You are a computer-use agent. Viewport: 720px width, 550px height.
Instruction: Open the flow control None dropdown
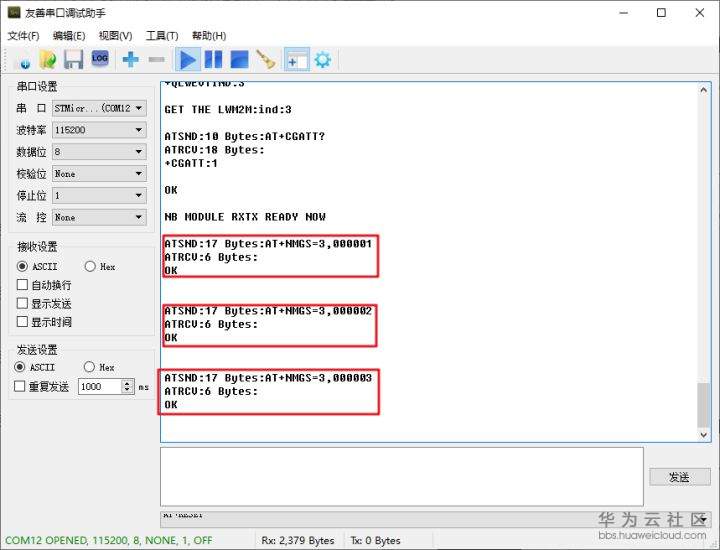pos(99,217)
